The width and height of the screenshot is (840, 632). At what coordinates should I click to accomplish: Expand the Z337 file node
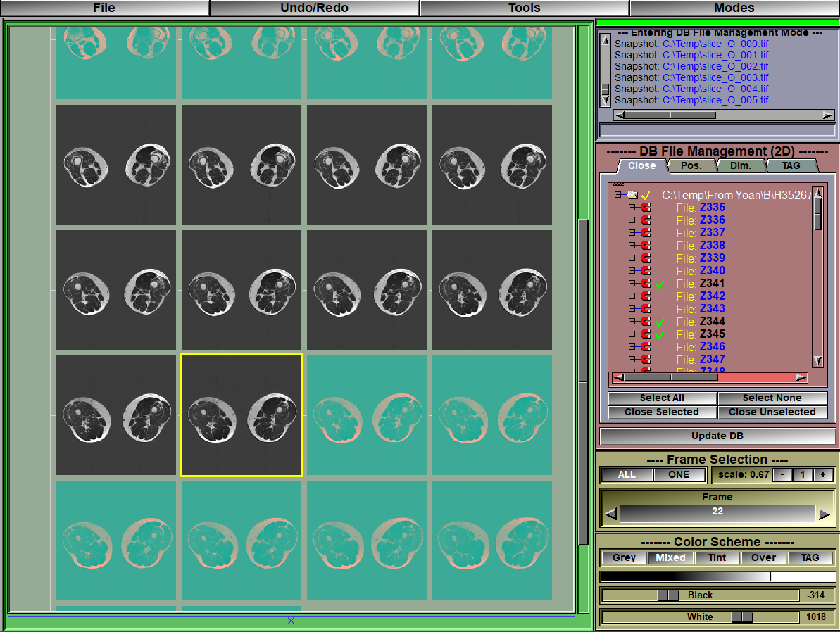point(632,232)
